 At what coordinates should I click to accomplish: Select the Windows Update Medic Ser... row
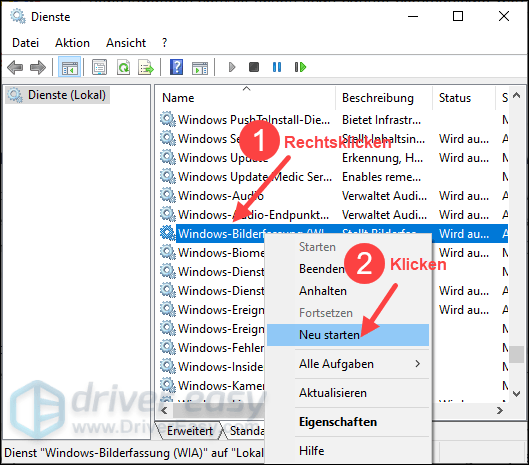334,176
